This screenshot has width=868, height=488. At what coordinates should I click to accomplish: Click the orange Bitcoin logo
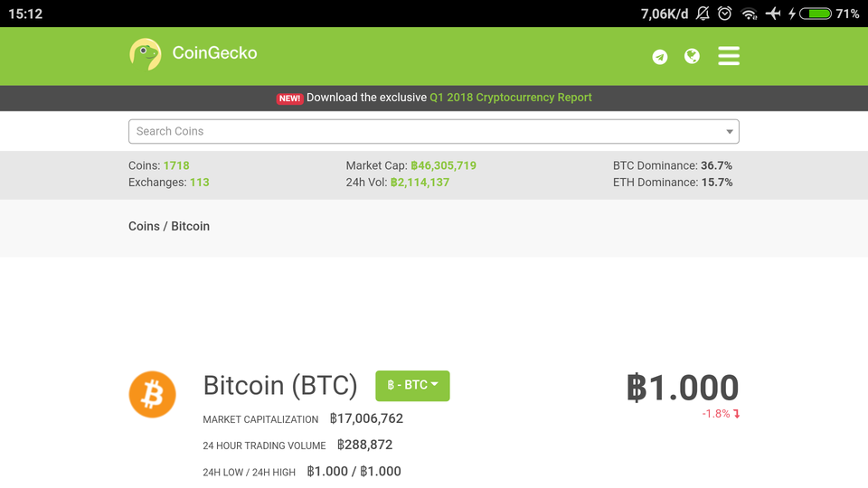[x=152, y=394]
